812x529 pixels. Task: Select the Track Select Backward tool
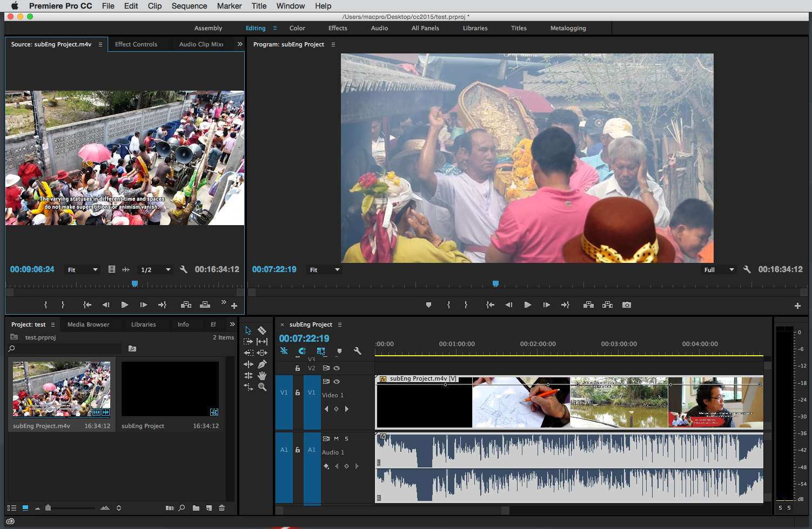coord(248,353)
